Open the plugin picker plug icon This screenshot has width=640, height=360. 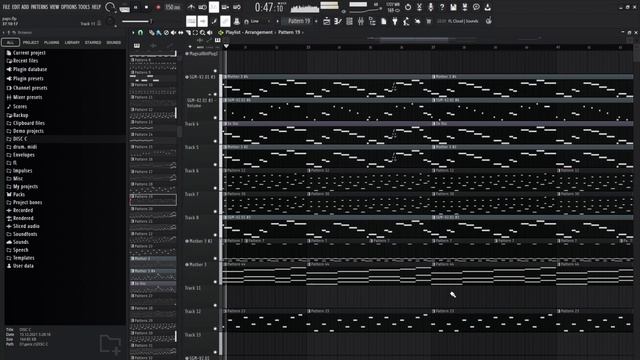pos(395,21)
